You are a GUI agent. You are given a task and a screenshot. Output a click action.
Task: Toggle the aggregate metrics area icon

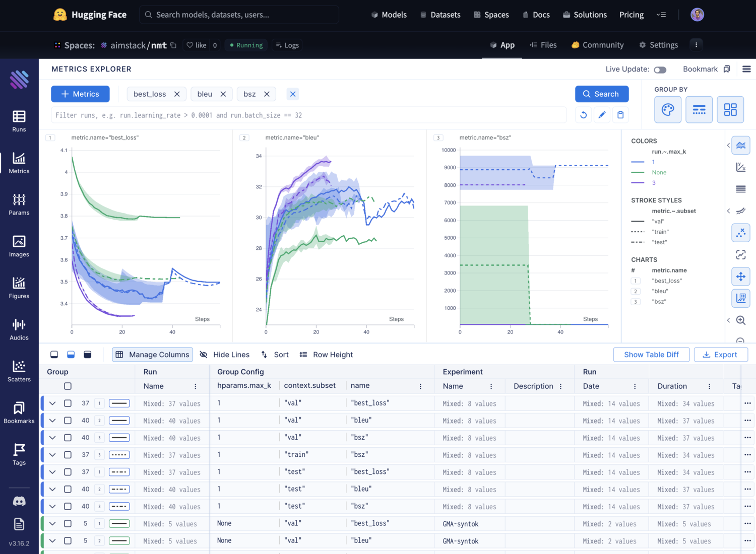point(741,146)
